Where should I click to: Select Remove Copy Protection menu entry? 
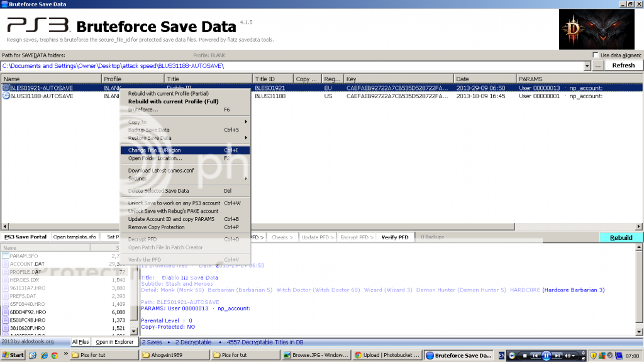(156, 227)
